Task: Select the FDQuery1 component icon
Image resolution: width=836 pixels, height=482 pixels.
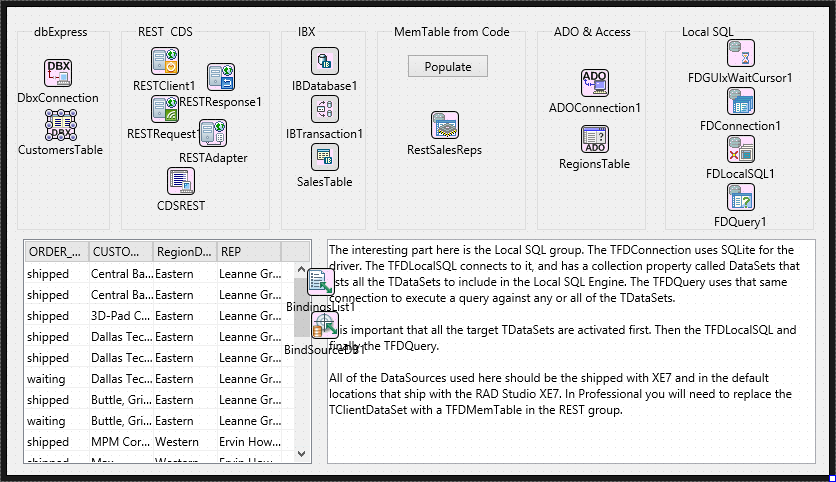Action: 741,197
